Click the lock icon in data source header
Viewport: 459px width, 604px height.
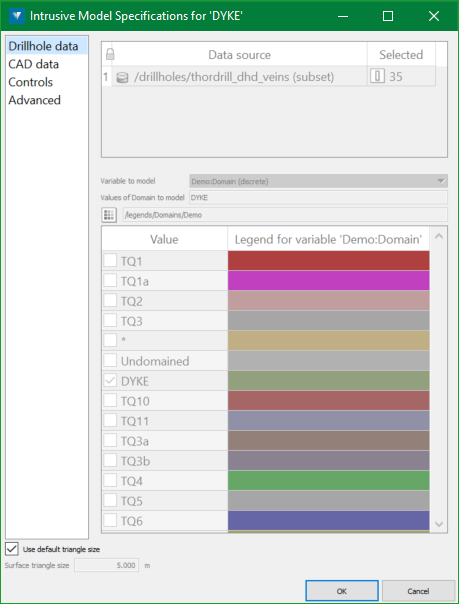coord(110,54)
